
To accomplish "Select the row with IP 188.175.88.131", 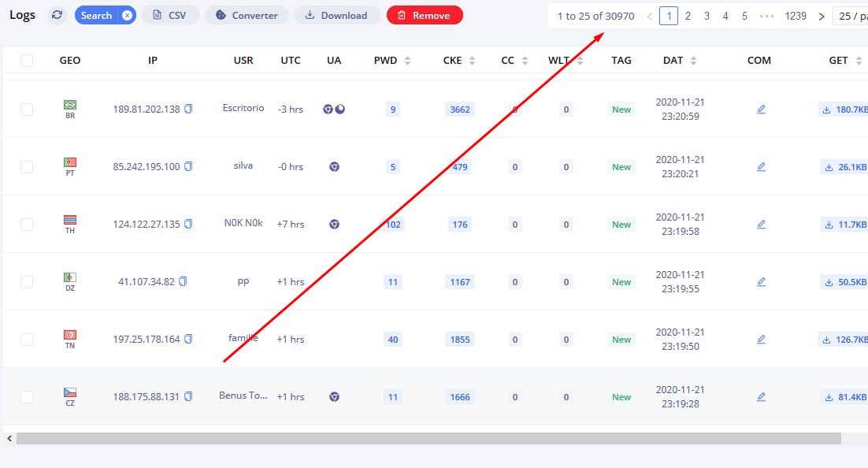I will pyautogui.click(x=27, y=397).
